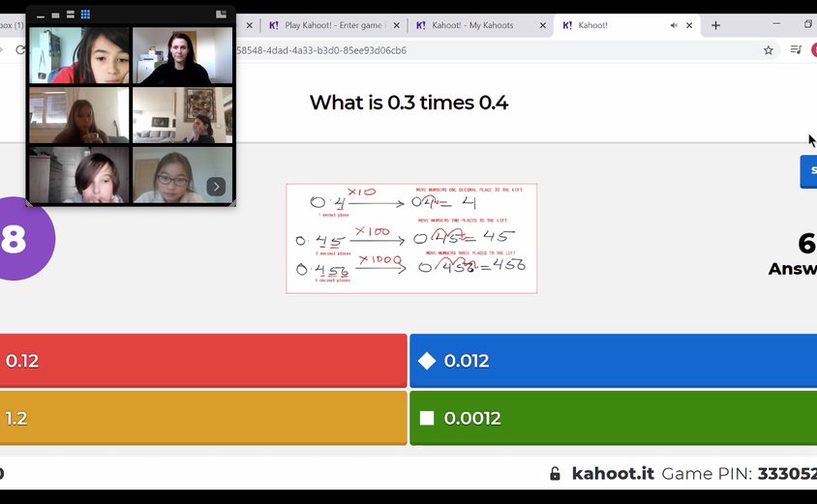Switch video panel to single-speaker view

(55, 15)
